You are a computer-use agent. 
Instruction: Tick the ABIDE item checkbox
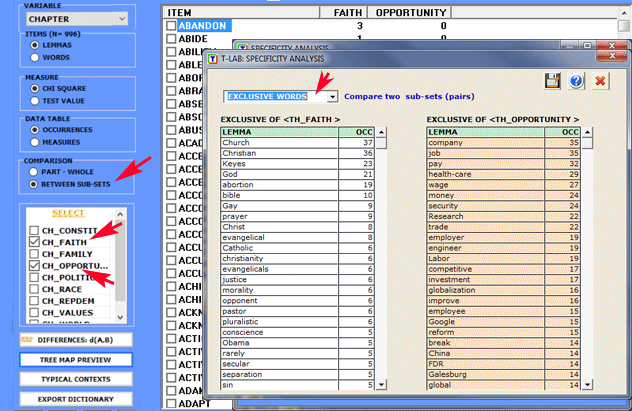171,39
